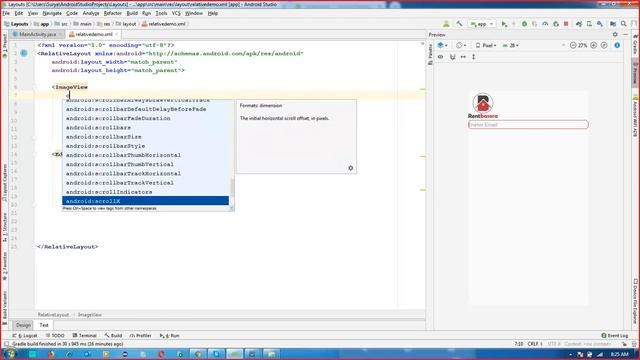Image resolution: width=640 pixels, height=360 pixels.
Task: Click the green Run app button
Action: (x=504, y=24)
